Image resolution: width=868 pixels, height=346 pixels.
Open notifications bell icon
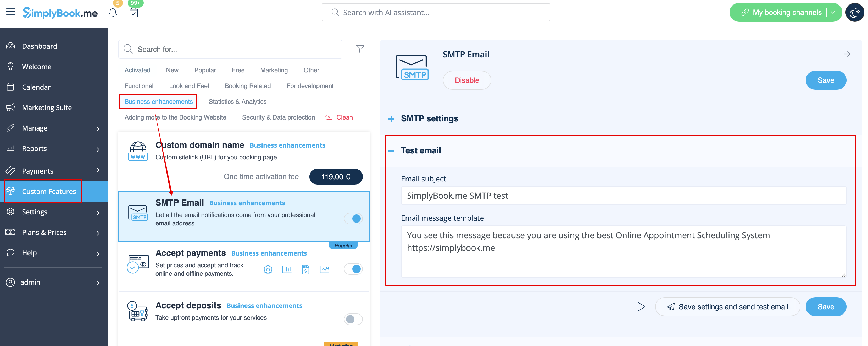click(x=113, y=13)
